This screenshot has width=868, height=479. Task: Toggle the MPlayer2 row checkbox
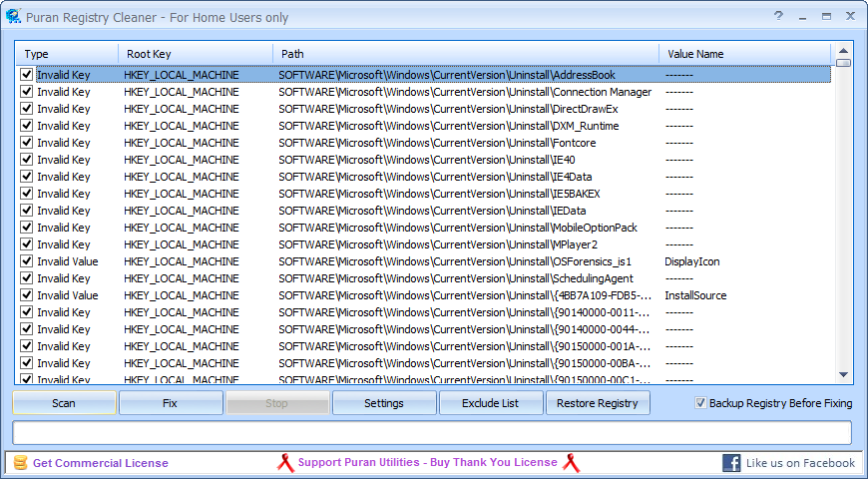coord(26,244)
